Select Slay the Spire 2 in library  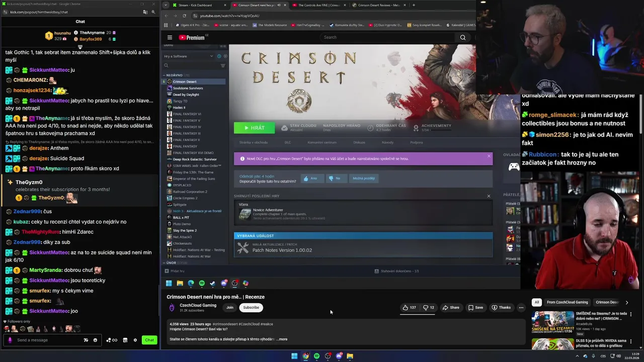(x=185, y=230)
